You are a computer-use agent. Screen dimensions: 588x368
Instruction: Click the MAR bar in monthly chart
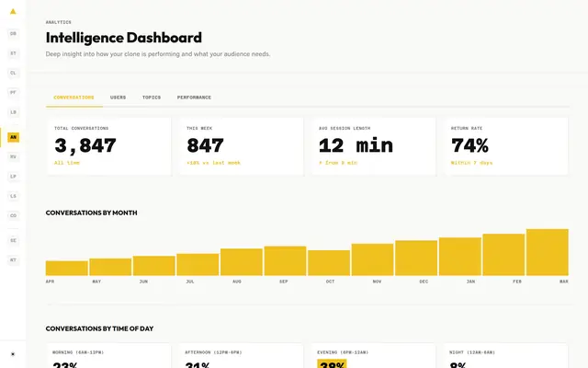click(x=548, y=252)
